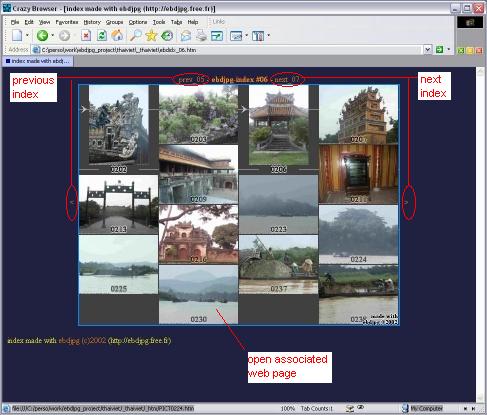This screenshot has height=415, width=487.
Task: Click the My Computer zone status icon
Action: click(x=405, y=408)
